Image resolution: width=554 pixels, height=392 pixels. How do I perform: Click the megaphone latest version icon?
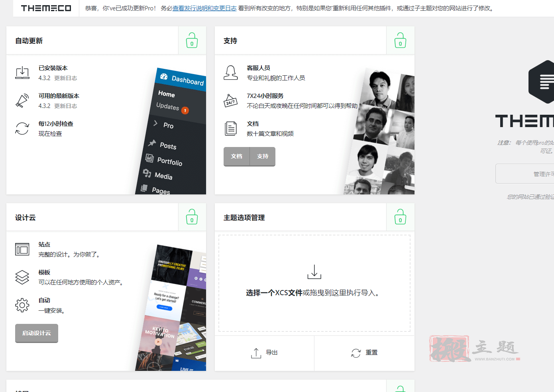coord(22,100)
